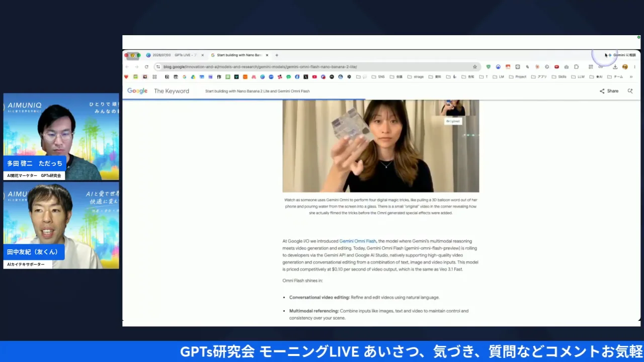Viewport: 644px width, 362px height.
Task: Bookmark this page with the star icon
Action: pyautogui.click(x=474, y=67)
